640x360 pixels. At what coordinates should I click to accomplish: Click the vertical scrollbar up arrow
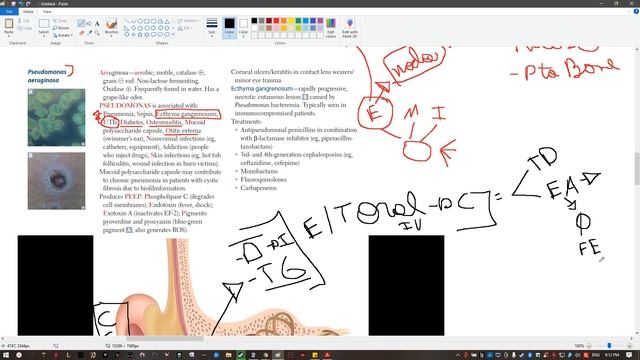637,49
